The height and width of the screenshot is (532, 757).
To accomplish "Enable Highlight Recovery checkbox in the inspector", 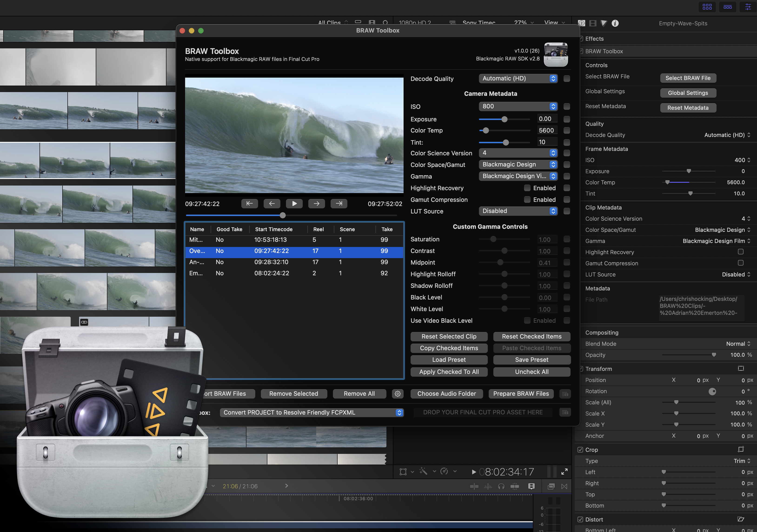I will 740,252.
